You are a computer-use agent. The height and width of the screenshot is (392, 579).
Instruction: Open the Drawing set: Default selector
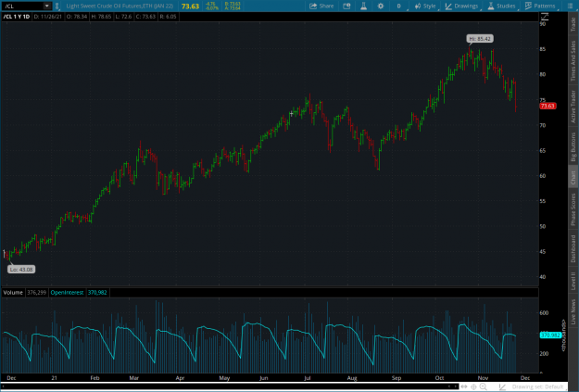click(x=537, y=386)
